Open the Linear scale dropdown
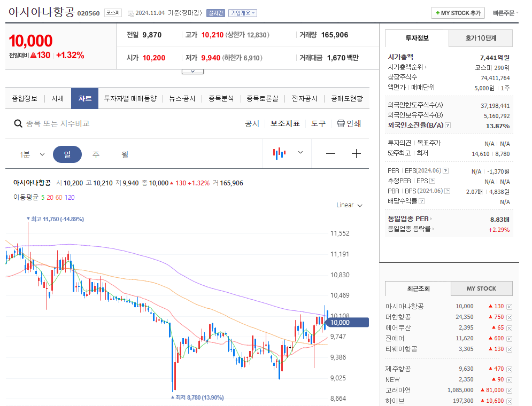 click(350, 205)
